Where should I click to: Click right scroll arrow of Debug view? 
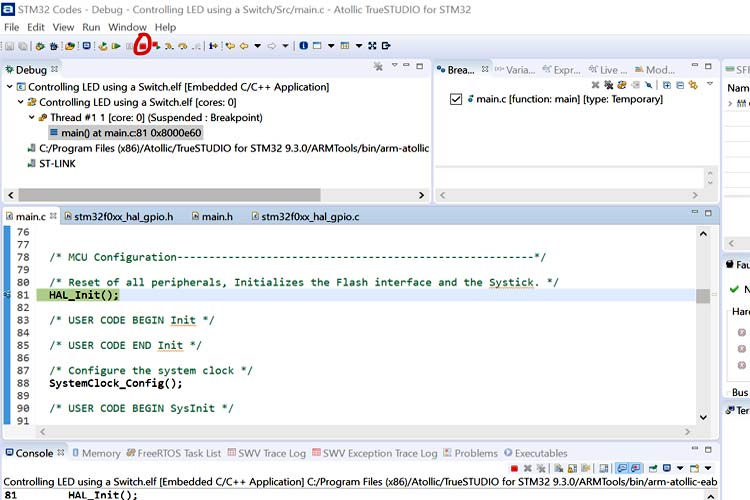pyautogui.click(x=421, y=195)
